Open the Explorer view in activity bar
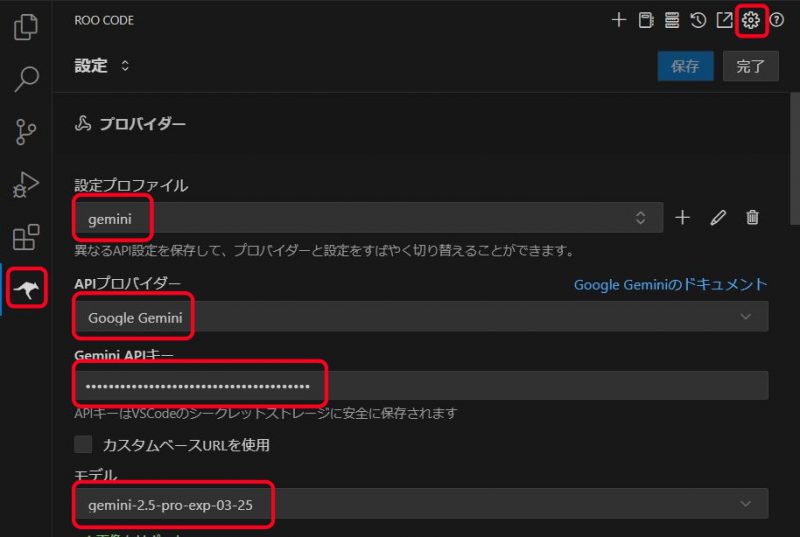 26,27
